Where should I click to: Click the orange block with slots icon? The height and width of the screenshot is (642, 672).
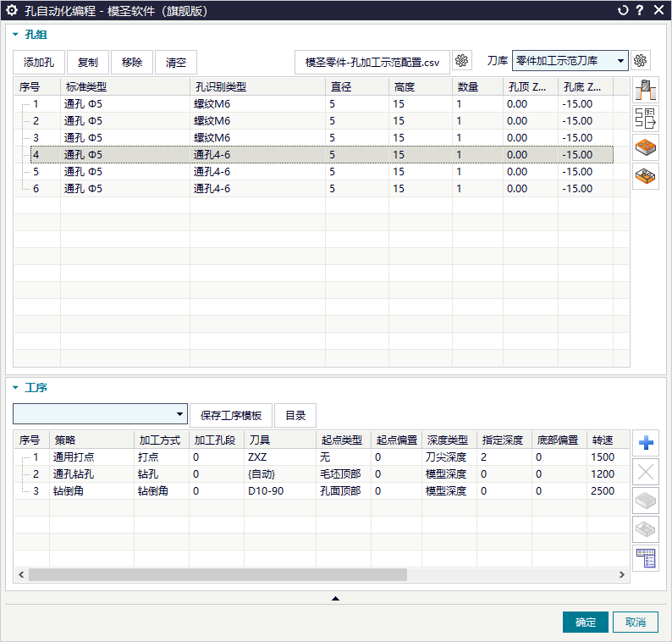(646, 176)
